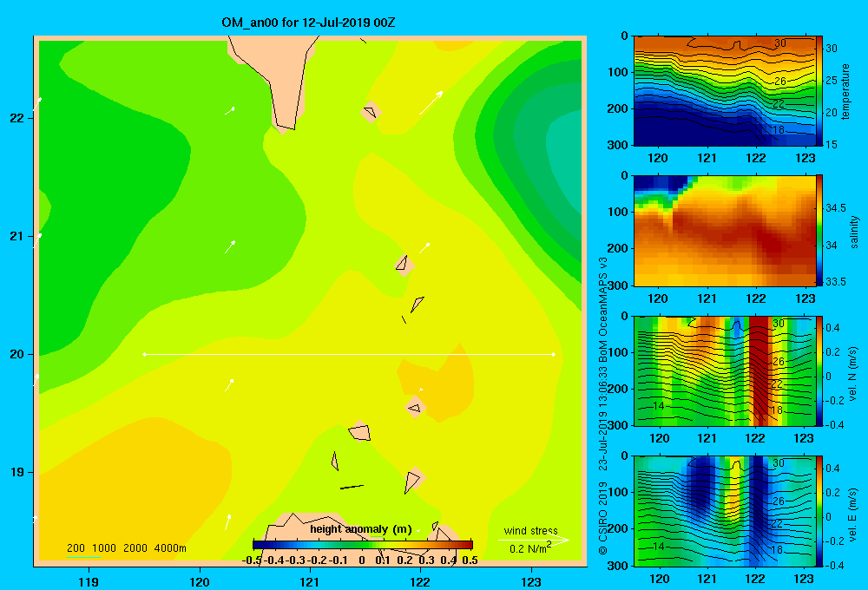Click the salinity vertical color bar
868x590 pixels.
[x=819, y=231]
